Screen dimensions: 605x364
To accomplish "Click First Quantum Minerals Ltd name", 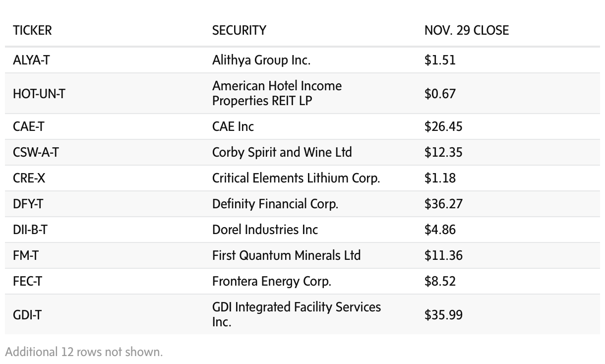I will point(286,255).
